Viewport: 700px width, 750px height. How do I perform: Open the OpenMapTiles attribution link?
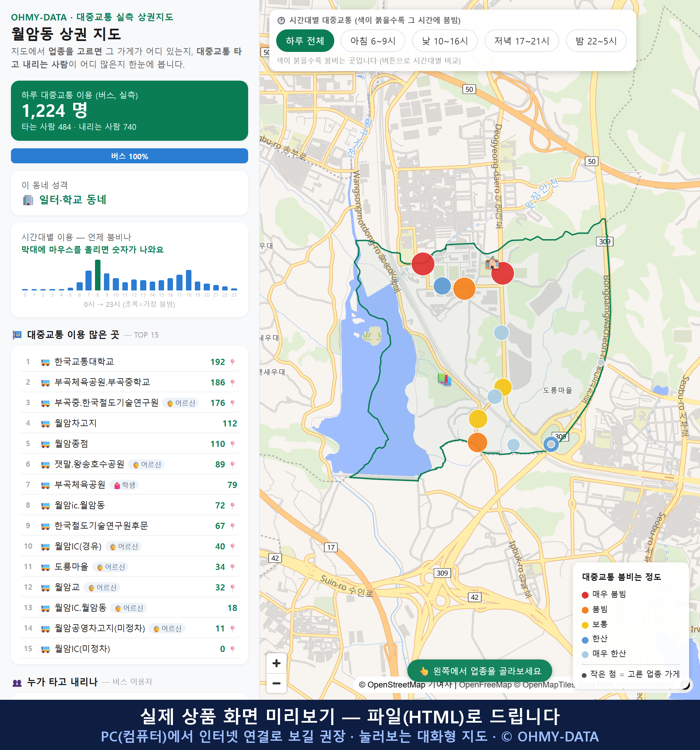click(544, 684)
